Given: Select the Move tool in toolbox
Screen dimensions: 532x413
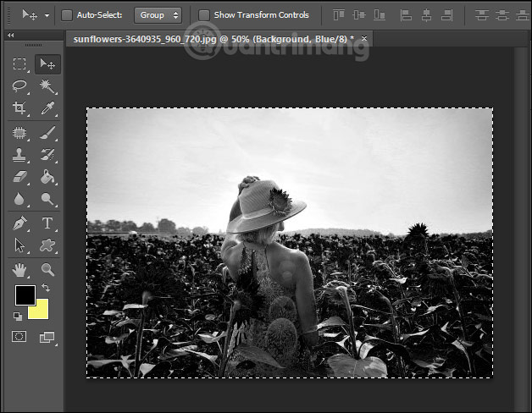Looking at the screenshot, I should point(47,63).
